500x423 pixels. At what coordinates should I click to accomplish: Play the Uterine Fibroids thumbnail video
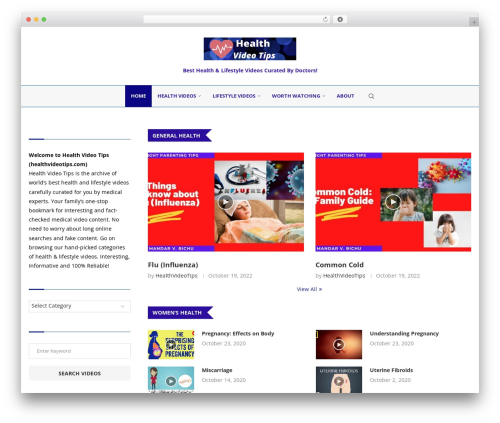pyautogui.click(x=339, y=381)
